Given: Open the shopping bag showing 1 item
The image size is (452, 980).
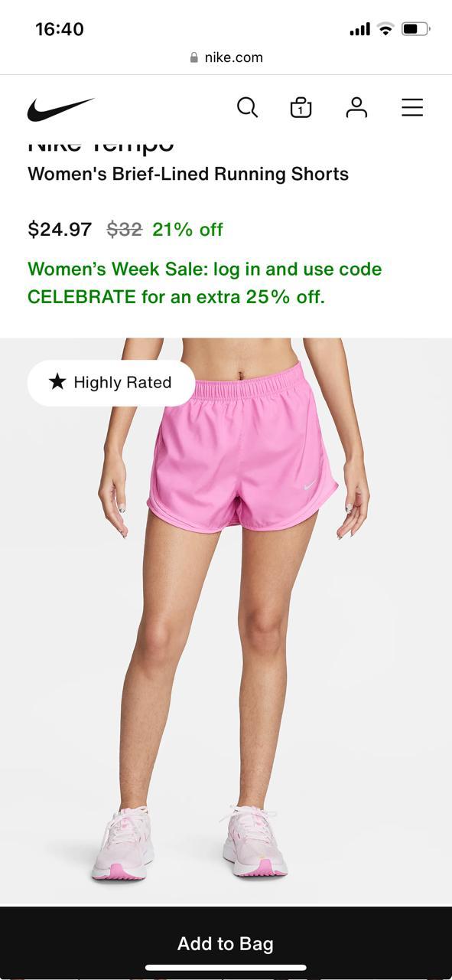Looking at the screenshot, I should point(301,108).
